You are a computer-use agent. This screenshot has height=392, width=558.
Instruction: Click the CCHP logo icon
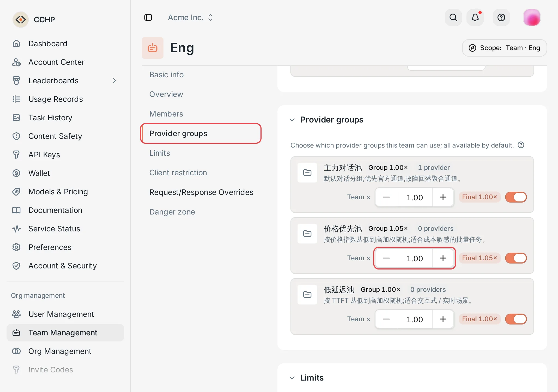[x=21, y=20]
